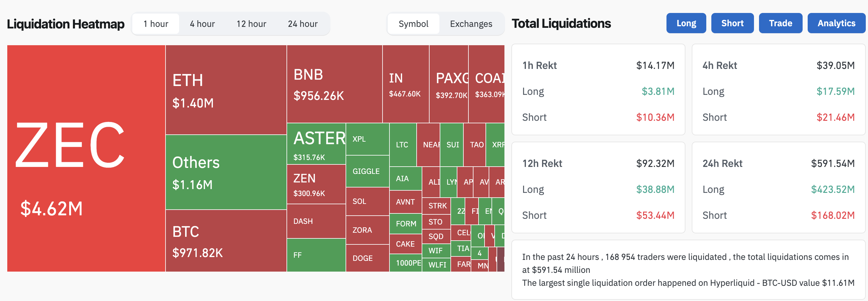The width and height of the screenshot is (868, 301).
Task: Select the DASH heatmap tile
Action: [x=316, y=221]
